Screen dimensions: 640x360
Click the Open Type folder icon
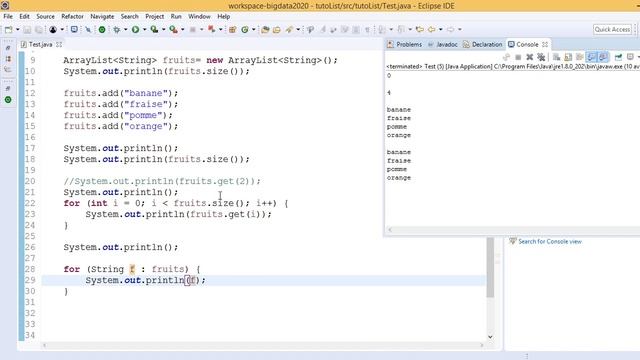click(x=265, y=29)
